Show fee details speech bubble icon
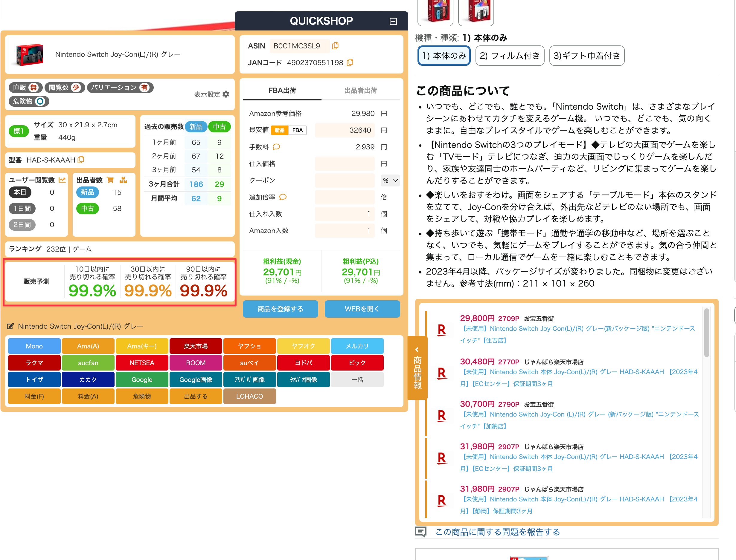 [276, 147]
